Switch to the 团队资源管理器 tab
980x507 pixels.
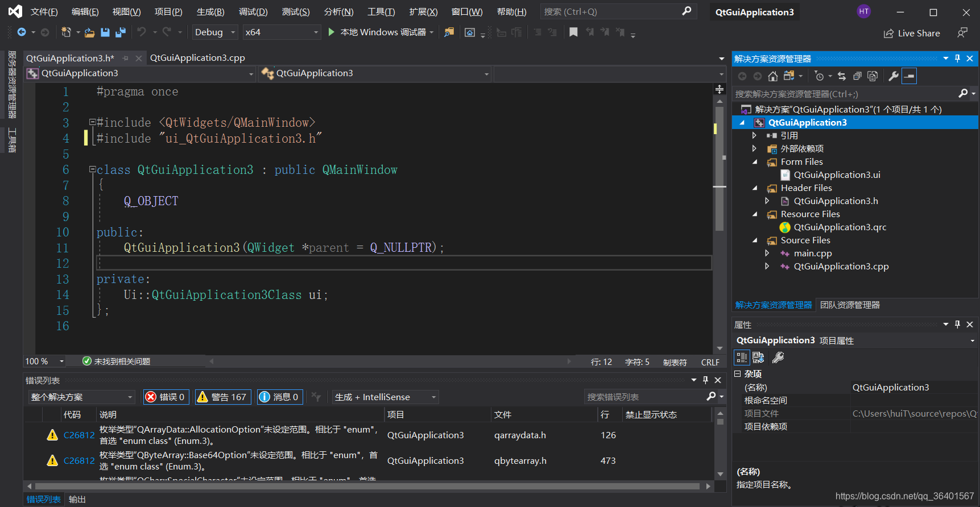[x=850, y=305]
